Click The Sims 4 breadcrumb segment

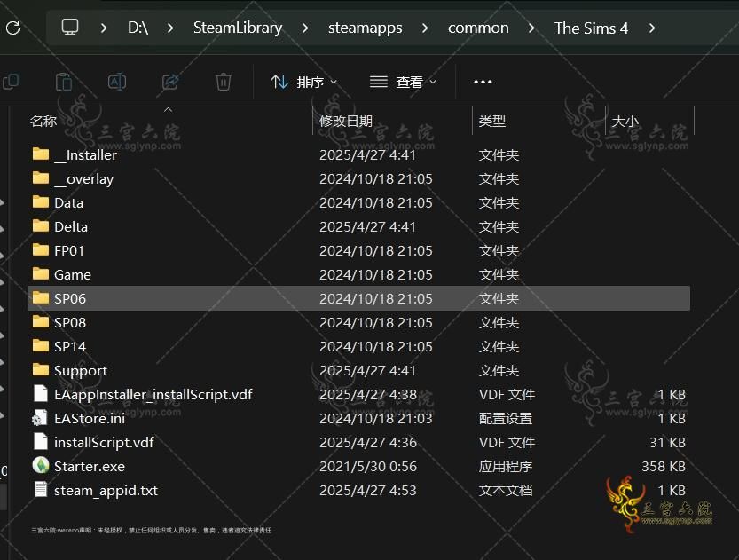pos(591,28)
